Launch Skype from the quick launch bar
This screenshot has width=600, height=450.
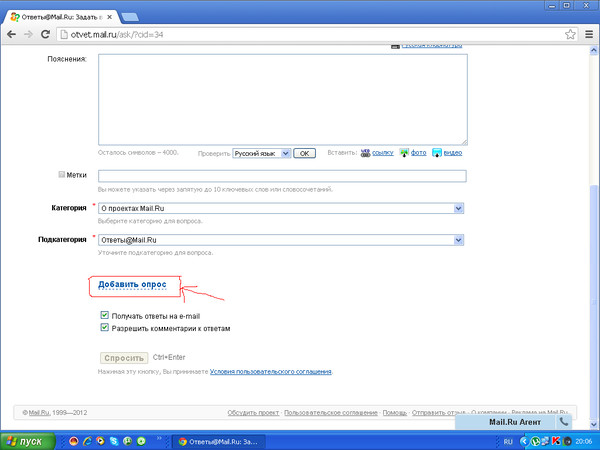coord(114,441)
